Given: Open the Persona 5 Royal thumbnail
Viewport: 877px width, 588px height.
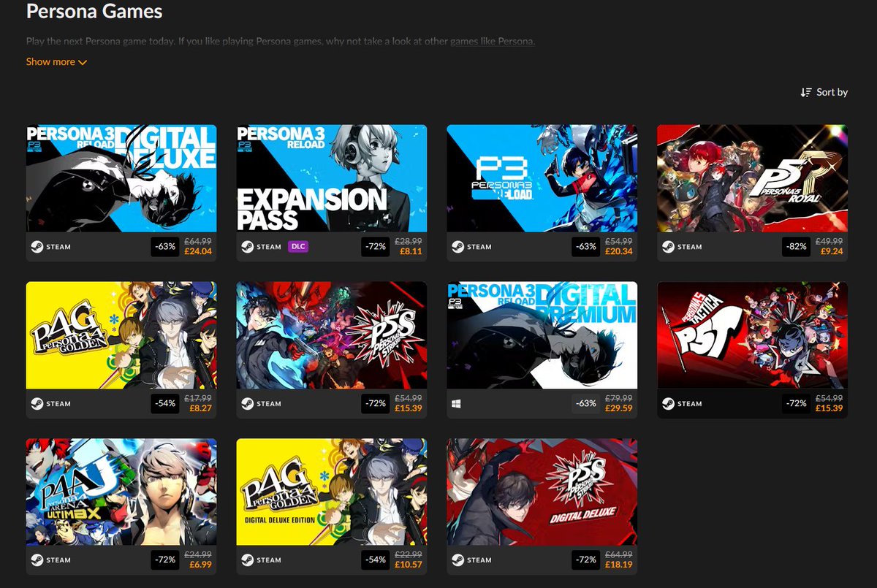Looking at the screenshot, I should tap(752, 178).
